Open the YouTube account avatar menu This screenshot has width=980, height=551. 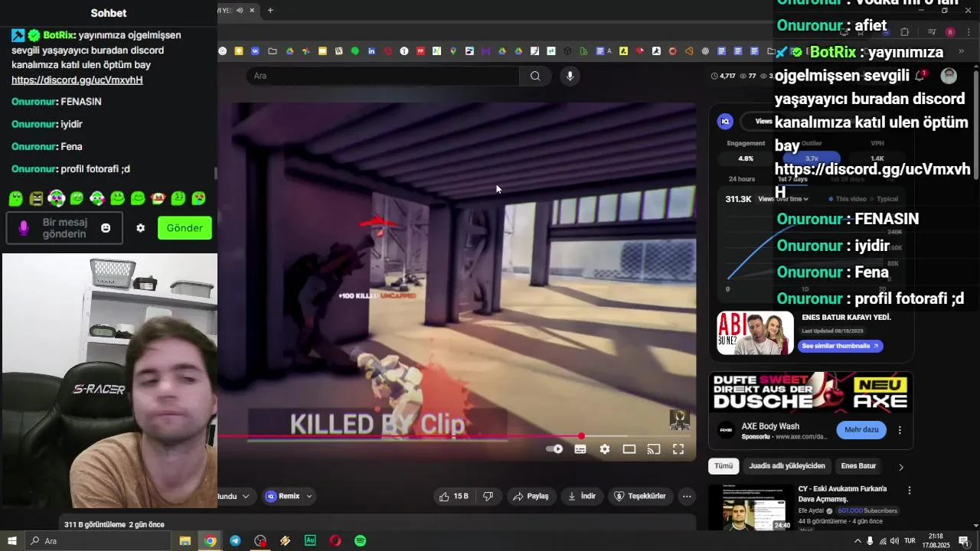[949, 76]
